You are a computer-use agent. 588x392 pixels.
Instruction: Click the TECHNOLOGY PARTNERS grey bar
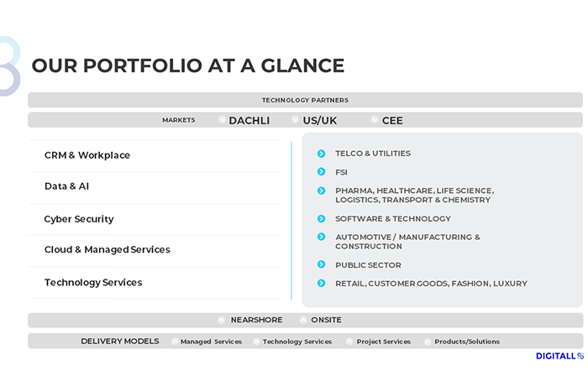305,100
